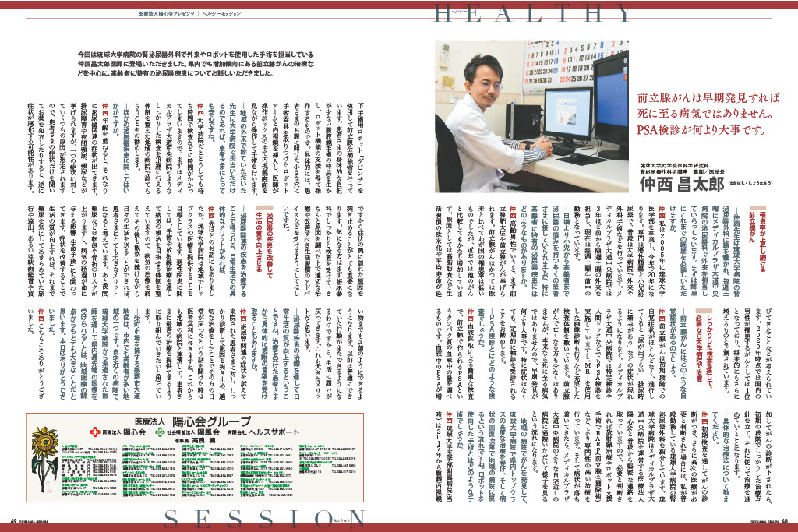
Task: Click page number 48 in the footer
Action: point(784,521)
